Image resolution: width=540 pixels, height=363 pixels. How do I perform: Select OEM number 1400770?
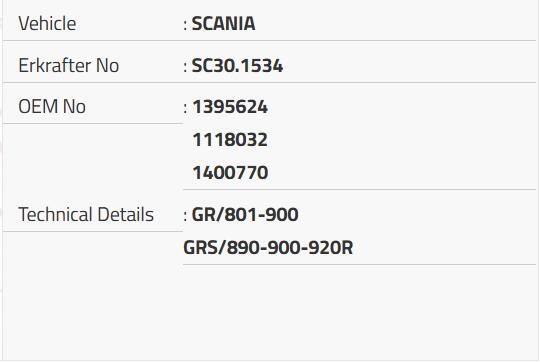pyautogui.click(x=230, y=173)
